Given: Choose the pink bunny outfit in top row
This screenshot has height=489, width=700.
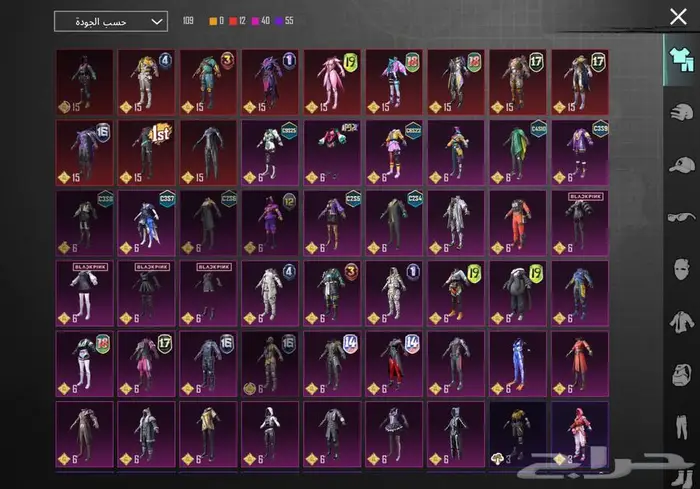Looking at the screenshot, I should [332, 82].
